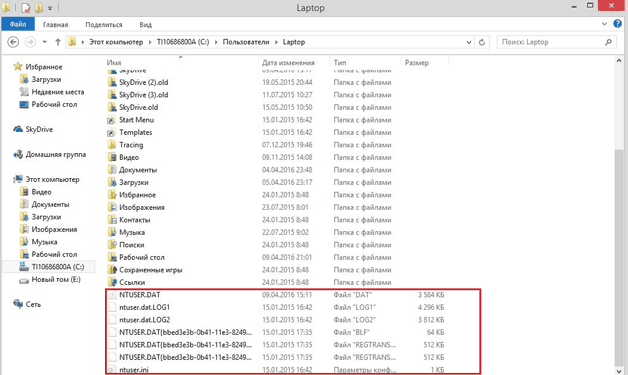
Task: Select Сохраненные игры folder icon
Action: pos(112,270)
